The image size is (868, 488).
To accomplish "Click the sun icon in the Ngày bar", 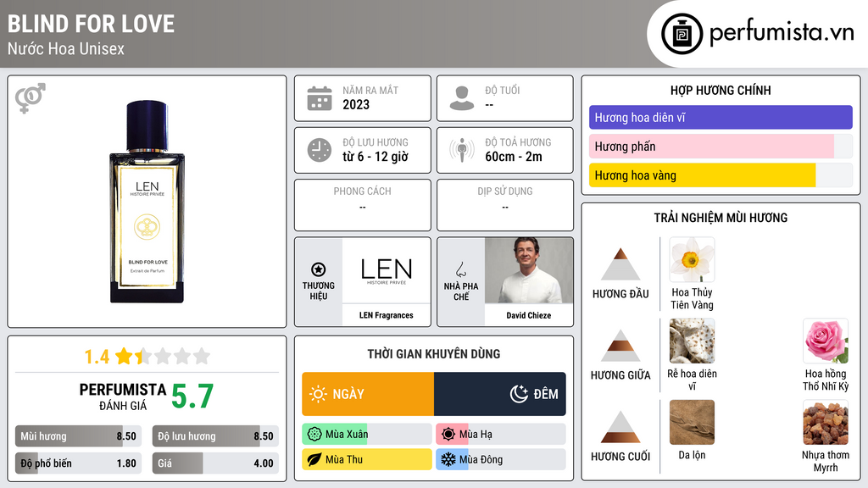I will click(319, 394).
